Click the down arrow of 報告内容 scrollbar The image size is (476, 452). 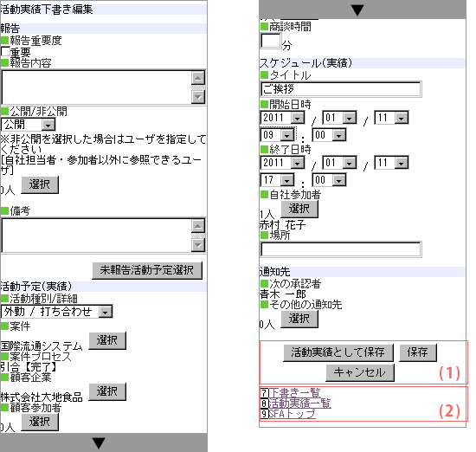tap(198, 97)
